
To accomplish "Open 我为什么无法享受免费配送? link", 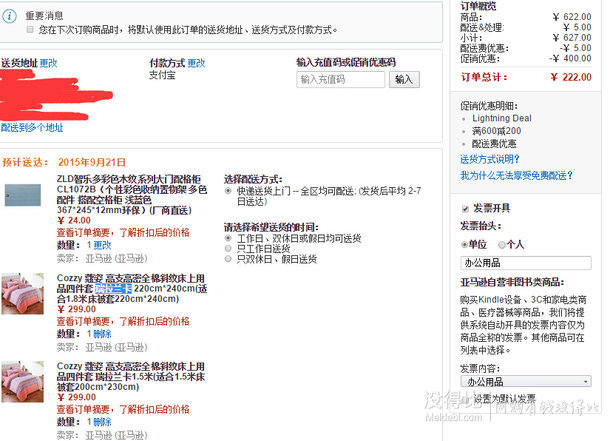I will coord(517,175).
